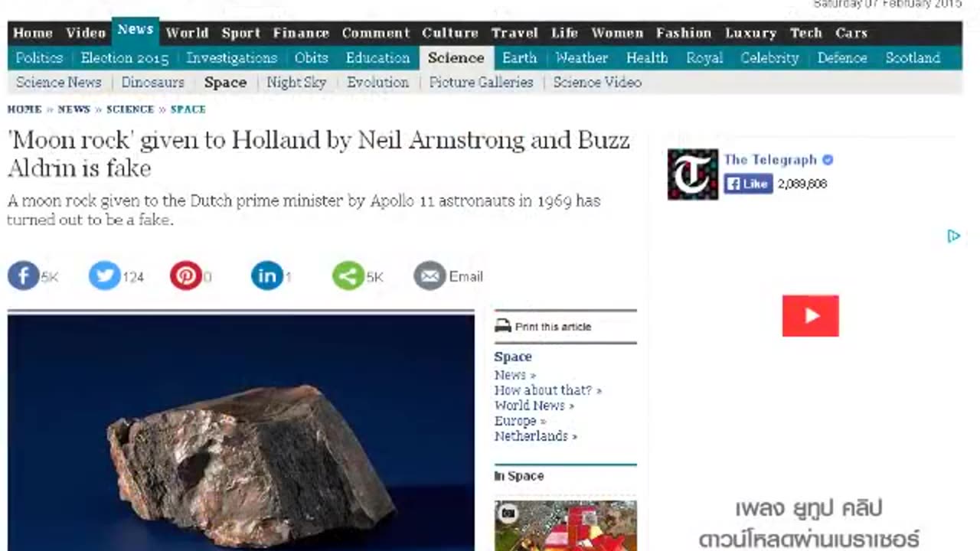Switch to the Earth section tab
Image resolution: width=980 pixels, height=551 pixels.
tap(520, 58)
